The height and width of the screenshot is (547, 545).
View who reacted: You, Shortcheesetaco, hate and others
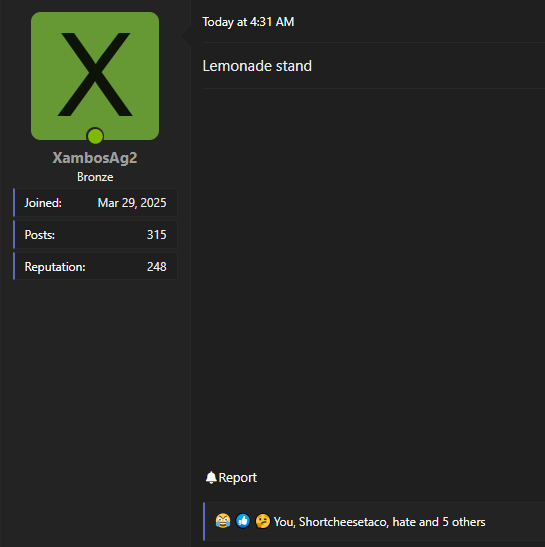pos(379,522)
